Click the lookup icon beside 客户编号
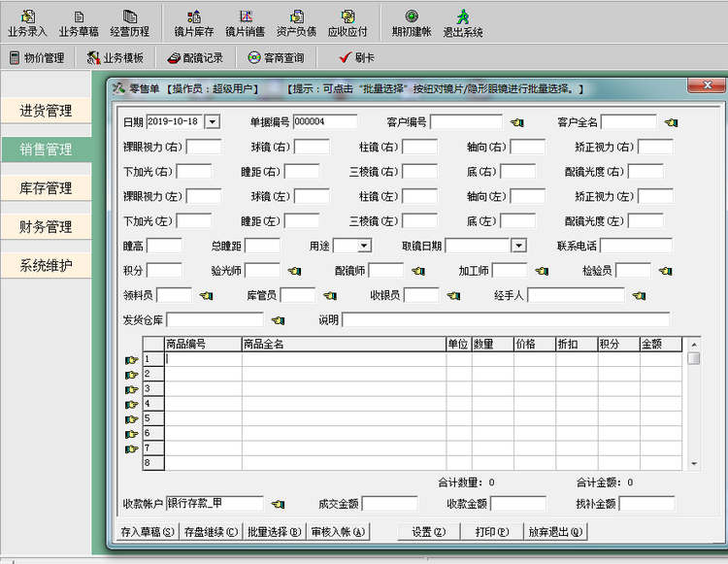The image size is (728, 564). [517, 122]
